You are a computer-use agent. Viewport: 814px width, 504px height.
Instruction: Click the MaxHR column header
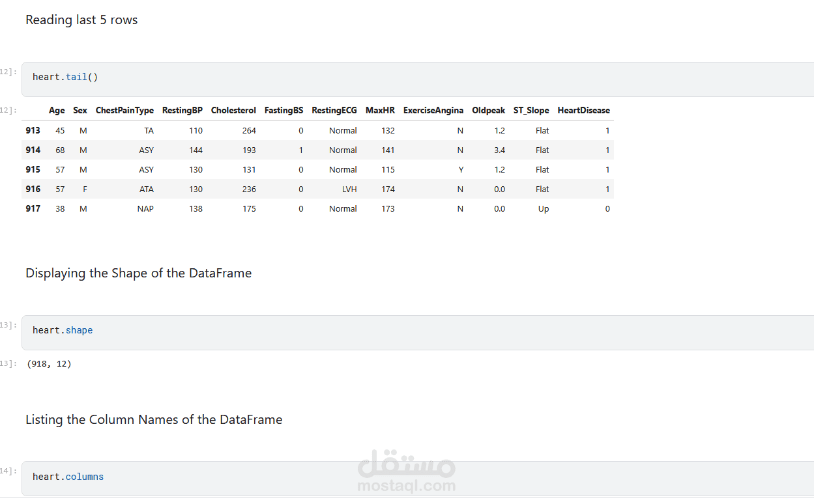click(x=380, y=111)
